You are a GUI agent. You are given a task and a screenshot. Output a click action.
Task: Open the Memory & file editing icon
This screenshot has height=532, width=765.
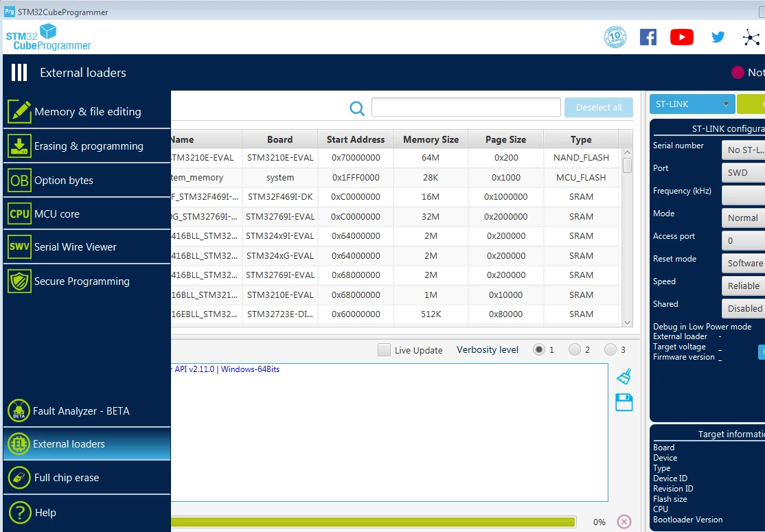click(19, 112)
